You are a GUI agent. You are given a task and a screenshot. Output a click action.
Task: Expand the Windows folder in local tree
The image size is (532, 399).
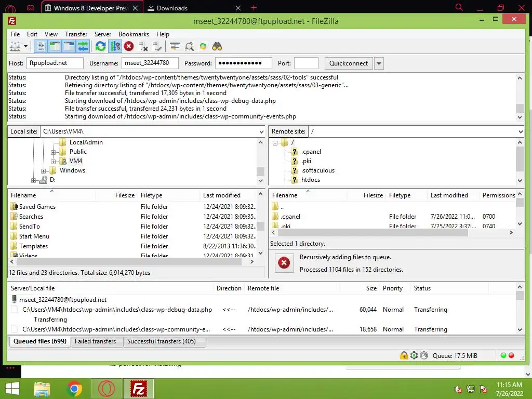pos(43,170)
